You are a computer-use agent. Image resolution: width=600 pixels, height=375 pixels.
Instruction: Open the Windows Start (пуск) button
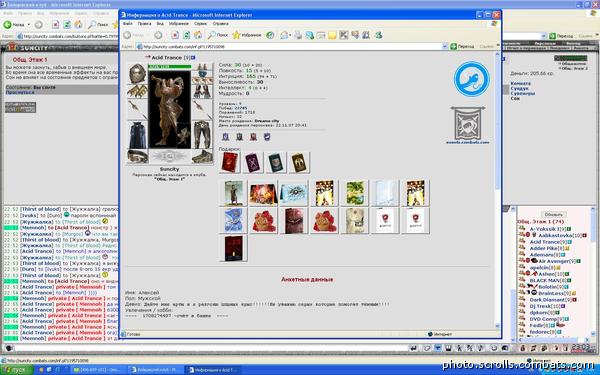point(17,370)
